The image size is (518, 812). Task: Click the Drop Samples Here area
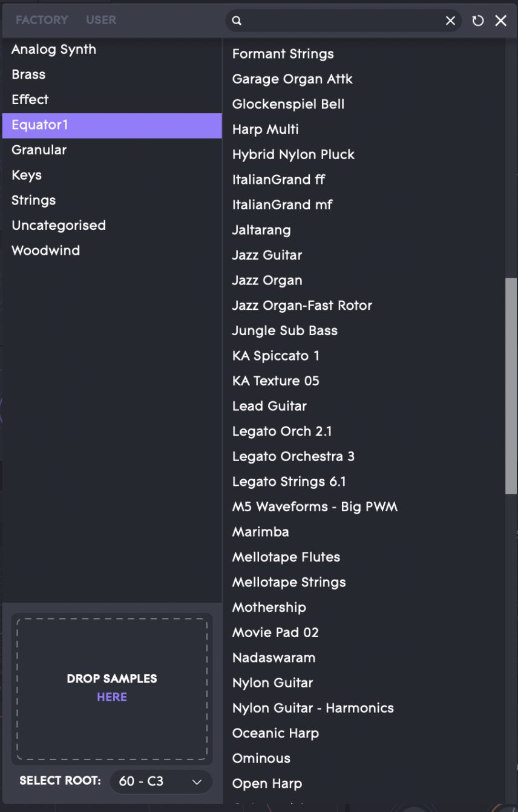112,689
